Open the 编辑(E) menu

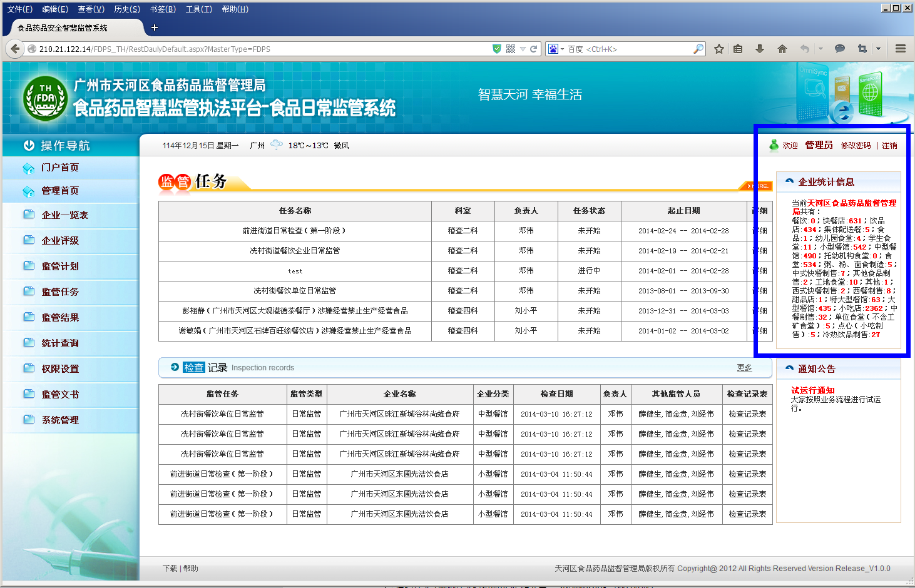[x=55, y=9]
